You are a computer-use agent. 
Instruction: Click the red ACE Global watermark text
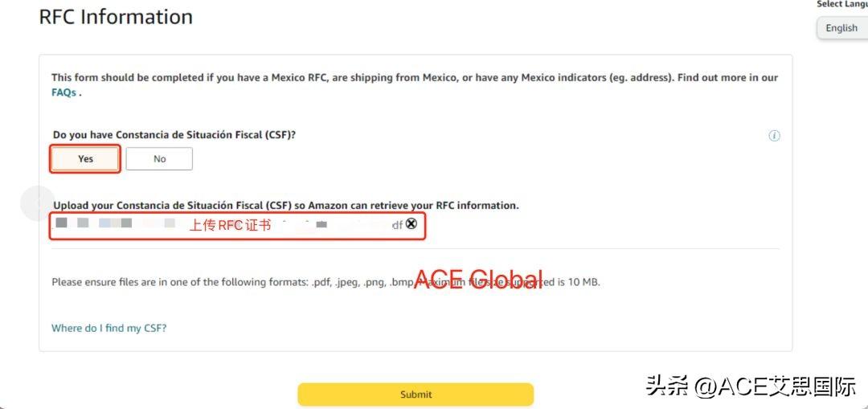coord(478,279)
